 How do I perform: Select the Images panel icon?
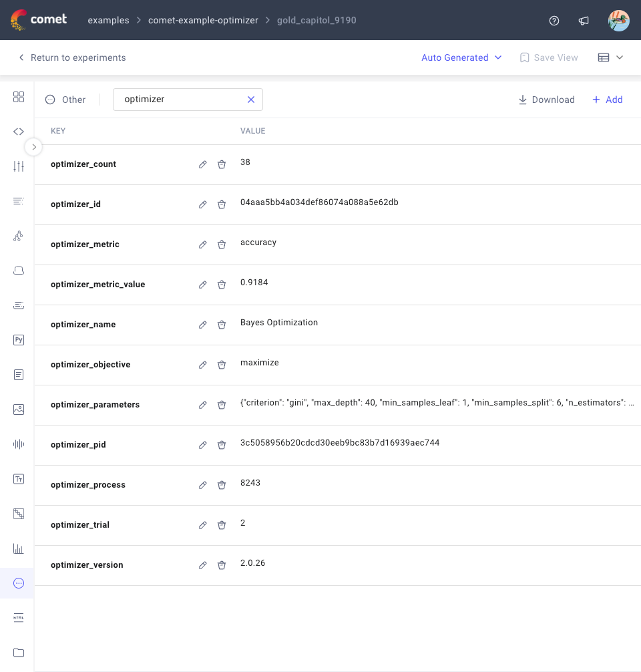19,409
